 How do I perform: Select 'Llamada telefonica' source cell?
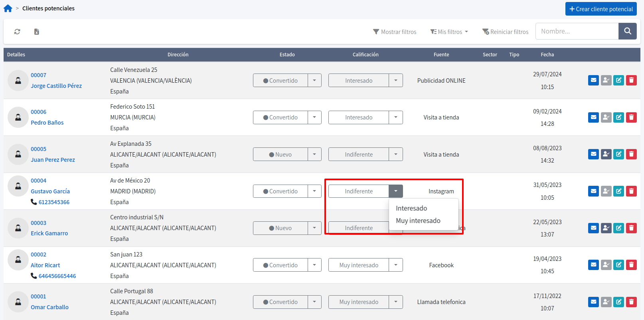pos(441,302)
